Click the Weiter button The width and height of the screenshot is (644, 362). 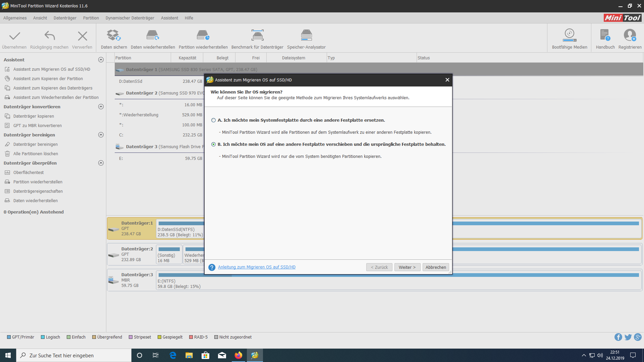point(407,267)
